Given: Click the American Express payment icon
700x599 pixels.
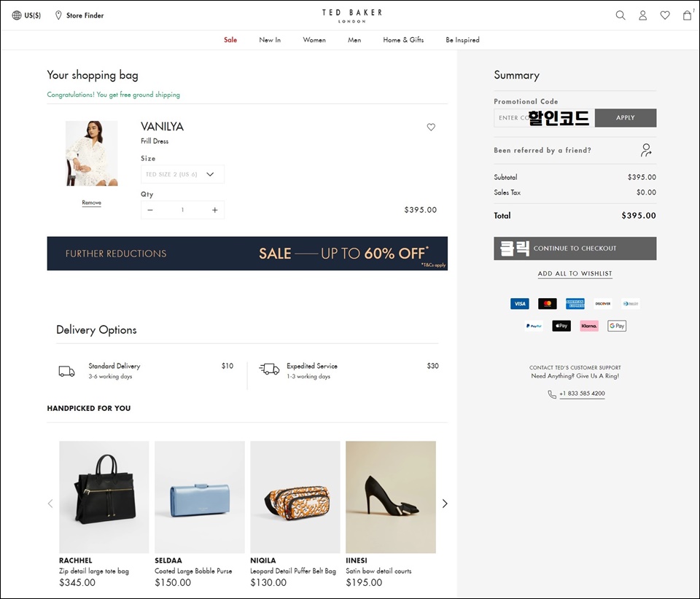Looking at the screenshot, I should click(575, 304).
